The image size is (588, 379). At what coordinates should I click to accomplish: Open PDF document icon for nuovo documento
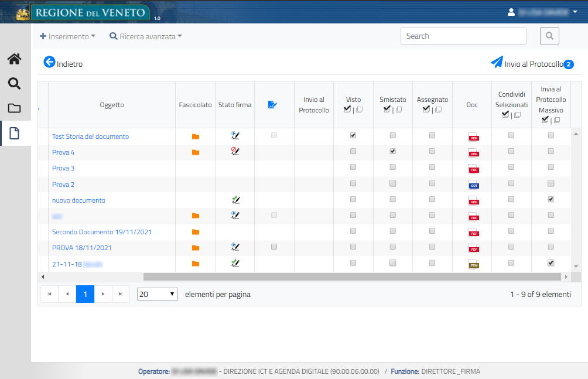point(473,200)
